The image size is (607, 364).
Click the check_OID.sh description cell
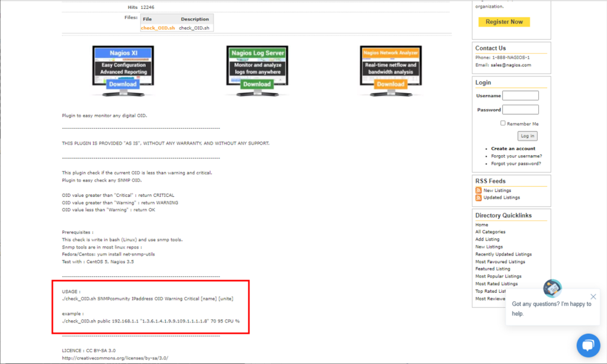click(194, 28)
